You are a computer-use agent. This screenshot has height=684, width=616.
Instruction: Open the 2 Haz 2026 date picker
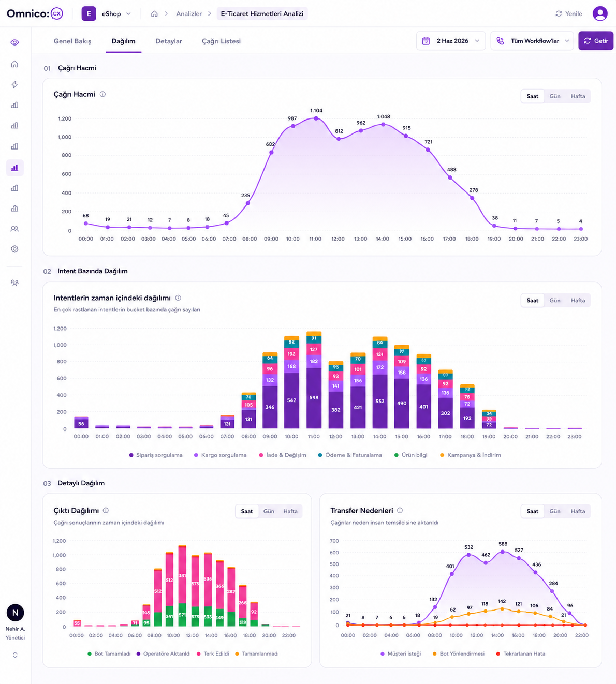click(451, 41)
